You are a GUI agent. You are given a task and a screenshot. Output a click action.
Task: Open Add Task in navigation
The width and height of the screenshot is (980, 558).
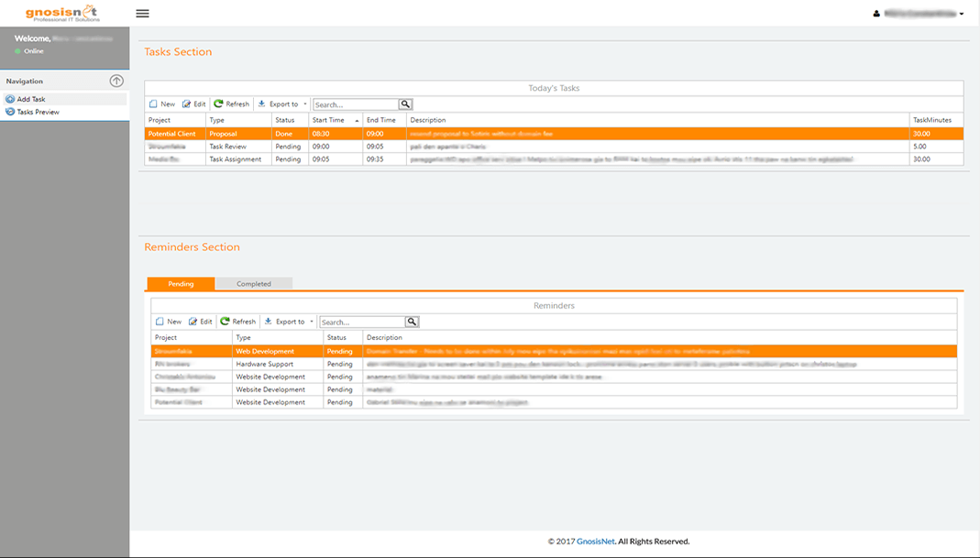(30, 99)
